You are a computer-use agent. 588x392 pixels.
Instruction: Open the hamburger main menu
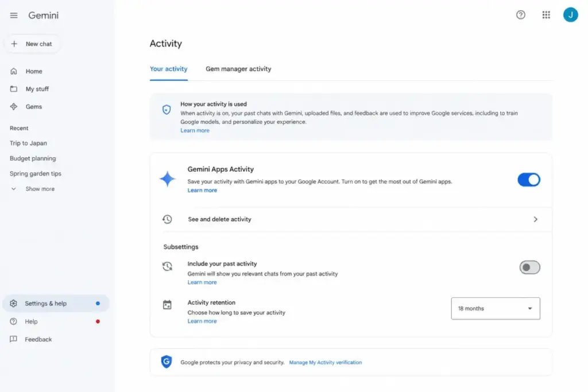[x=14, y=15]
